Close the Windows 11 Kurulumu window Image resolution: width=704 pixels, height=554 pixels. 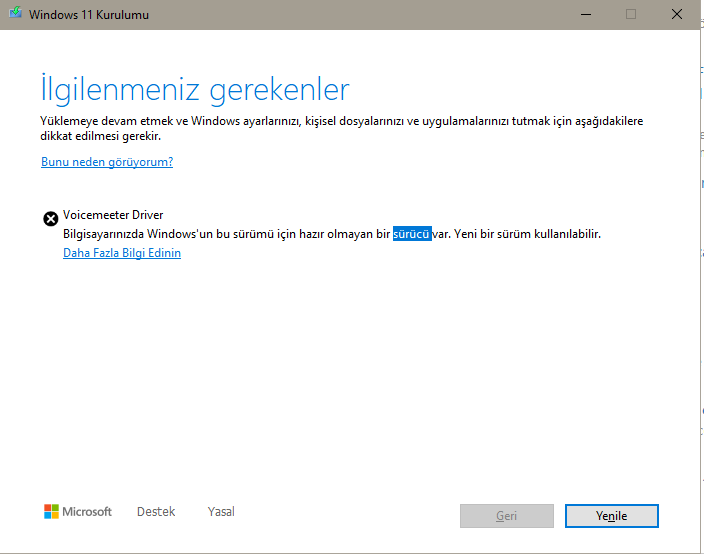tap(677, 14)
